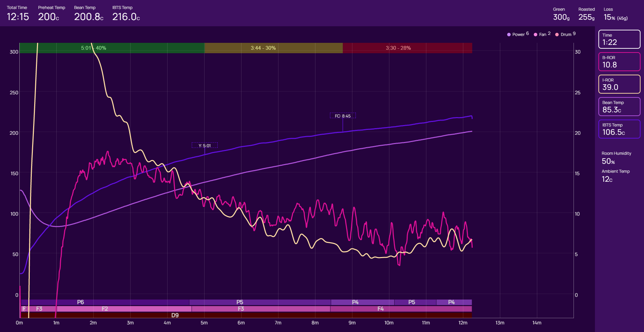Click the Power legend dot
The image size is (644, 332).
[509, 35]
